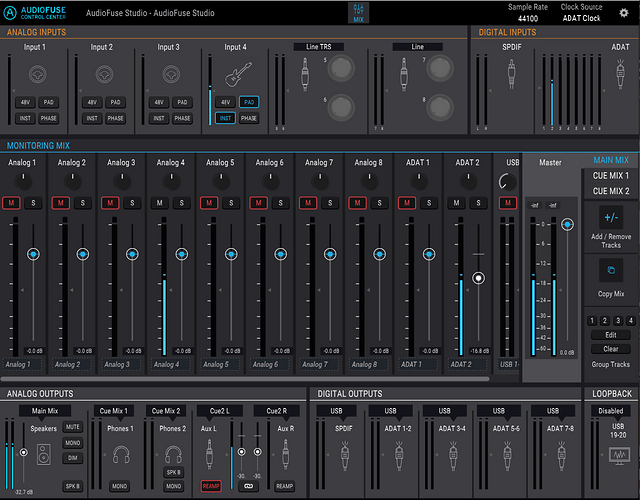This screenshot has height=500, width=640.
Task: Solo the Analog 4 channel
Action: pyautogui.click(x=182, y=203)
